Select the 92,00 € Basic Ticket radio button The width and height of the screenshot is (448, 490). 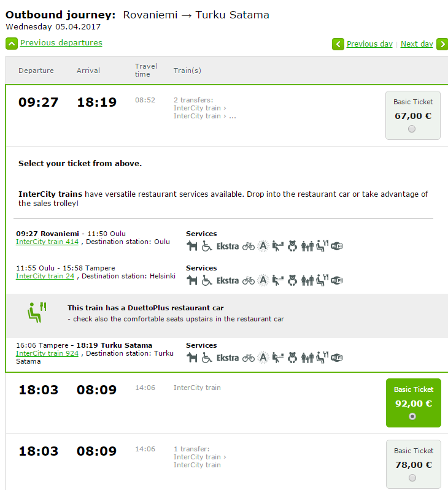412,416
